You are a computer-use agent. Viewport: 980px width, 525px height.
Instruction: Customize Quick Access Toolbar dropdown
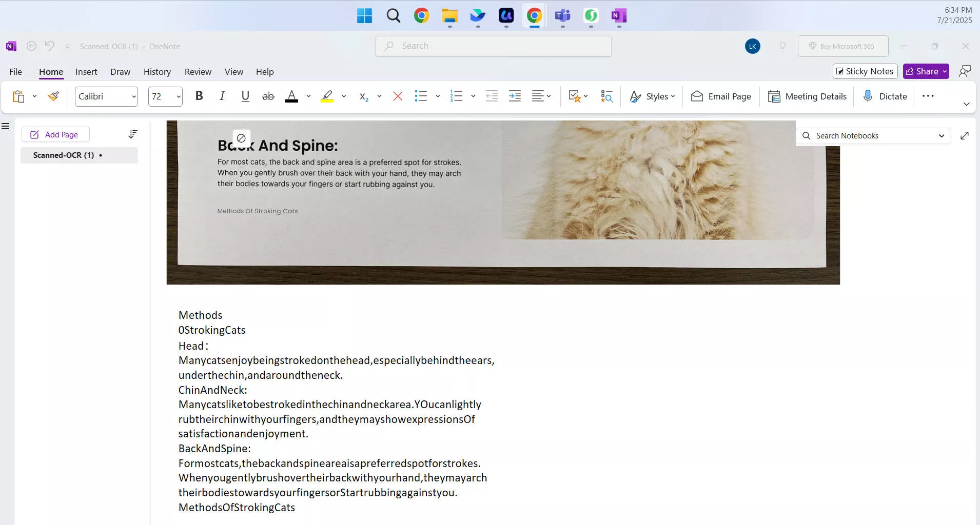pyautogui.click(x=67, y=47)
